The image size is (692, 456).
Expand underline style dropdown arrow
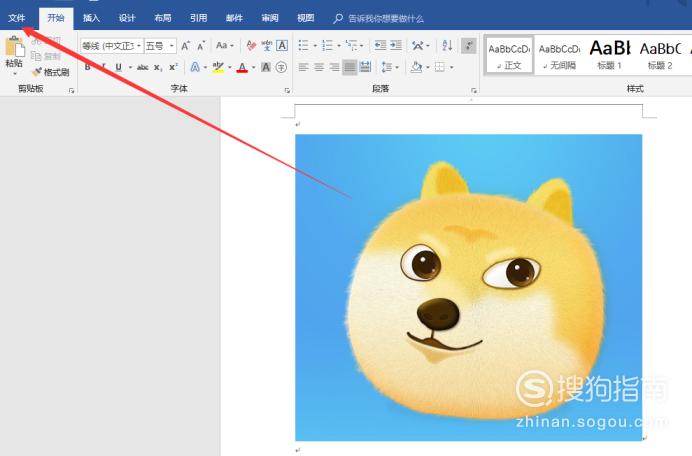coord(130,68)
